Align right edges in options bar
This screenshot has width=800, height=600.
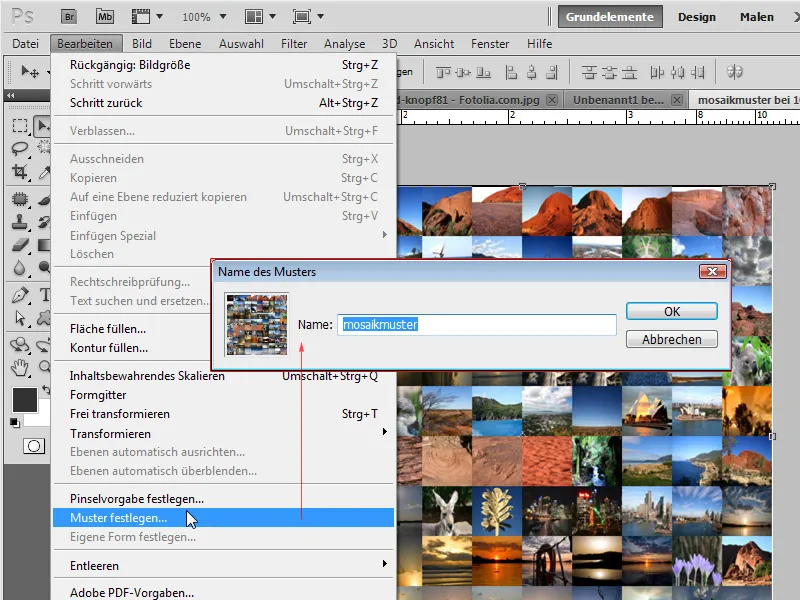552,73
